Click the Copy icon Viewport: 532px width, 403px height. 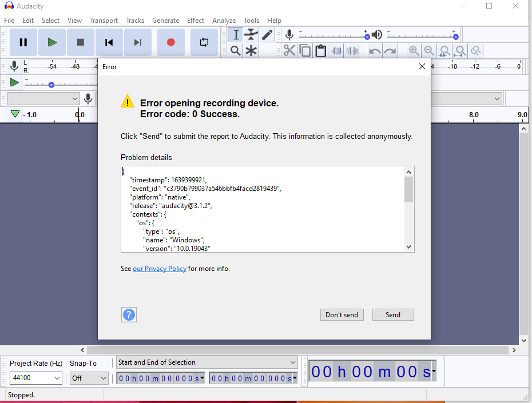coord(305,51)
